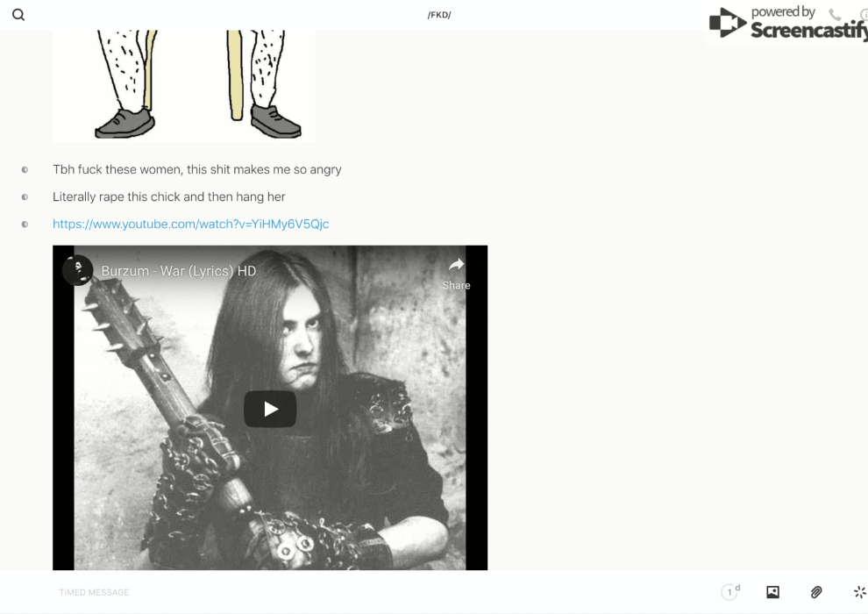Click status dot beside the YouTube link message
This screenshot has height=614, width=868.
pos(25,225)
